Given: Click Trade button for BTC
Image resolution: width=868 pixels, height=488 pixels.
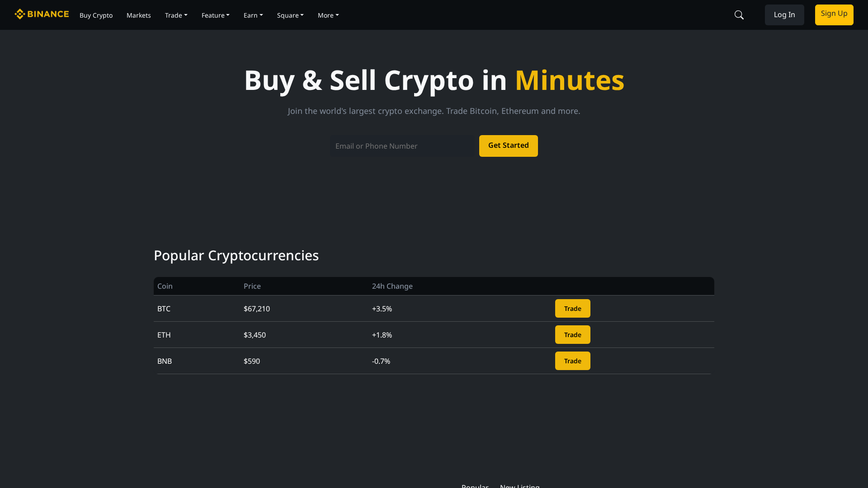Looking at the screenshot, I should coord(572,308).
